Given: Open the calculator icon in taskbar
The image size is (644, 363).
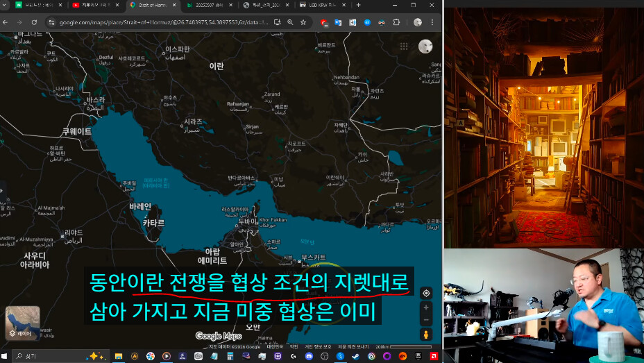Looking at the screenshot, I should pyautogui.click(x=230, y=356).
